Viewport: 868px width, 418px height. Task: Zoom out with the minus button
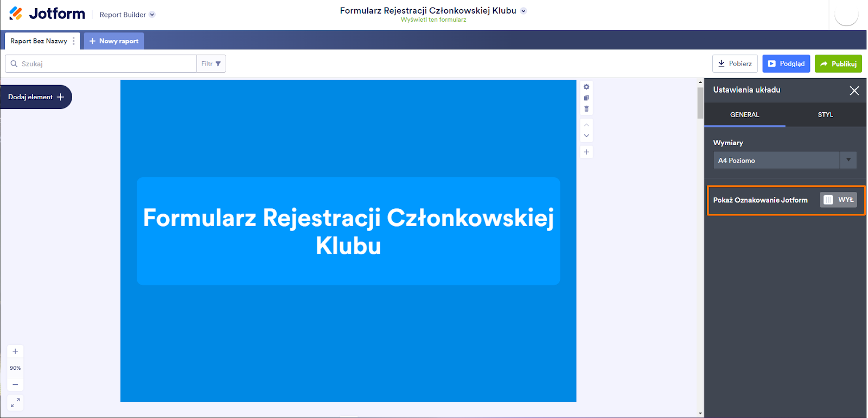click(x=15, y=384)
